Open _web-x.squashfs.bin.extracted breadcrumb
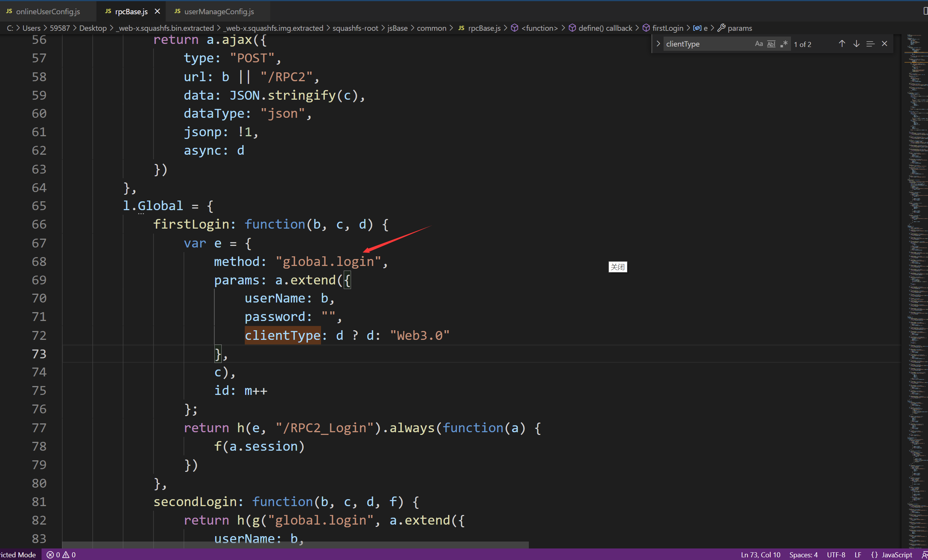The width and height of the screenshot is (928, 560). (x=165, y=28)
